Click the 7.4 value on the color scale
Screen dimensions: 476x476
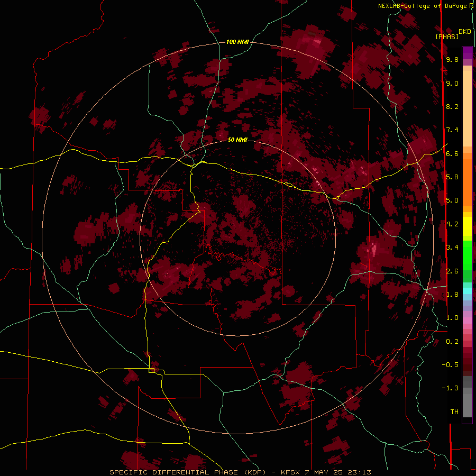452,130
